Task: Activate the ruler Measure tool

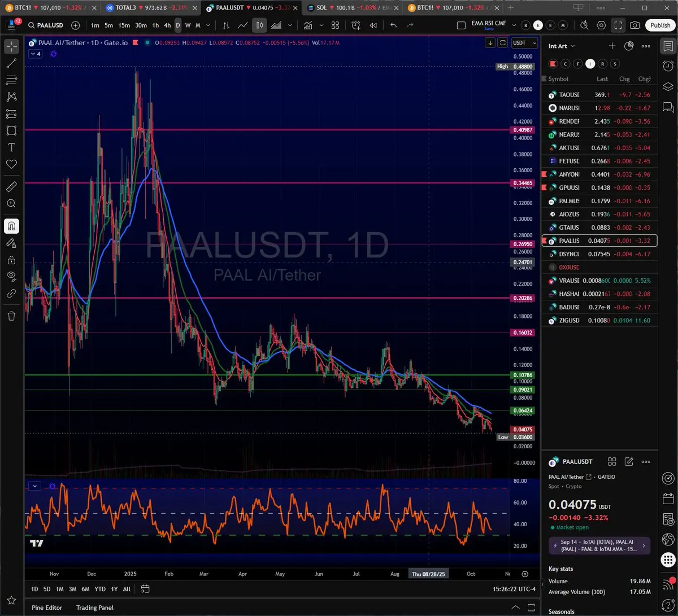Action: point(11,186)
